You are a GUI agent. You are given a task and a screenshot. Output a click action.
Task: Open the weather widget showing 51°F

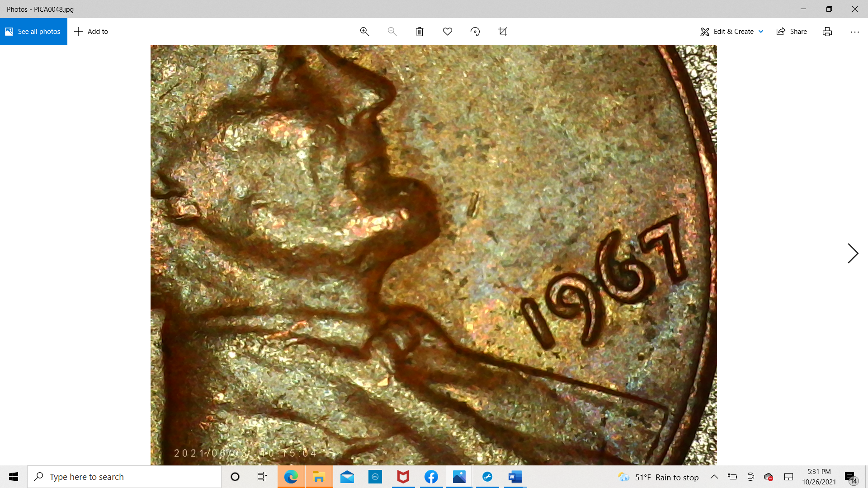pos(658,477)
